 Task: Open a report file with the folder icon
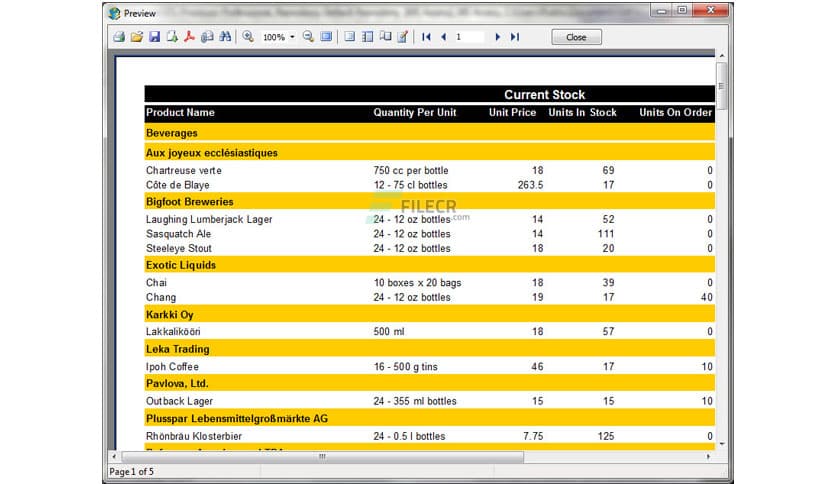coord(136,37)
